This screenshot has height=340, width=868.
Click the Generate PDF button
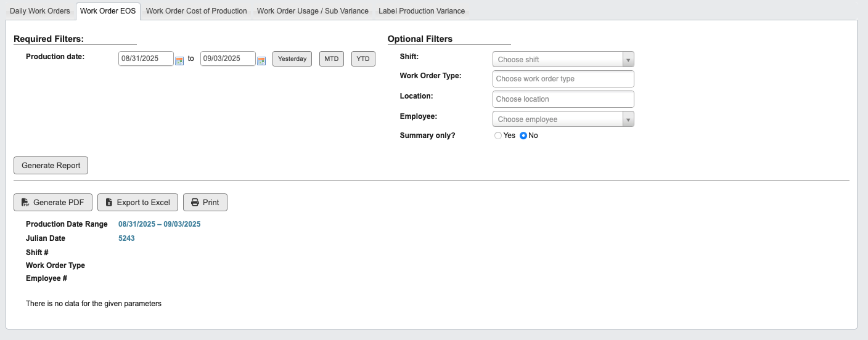(x=53, y=202)
